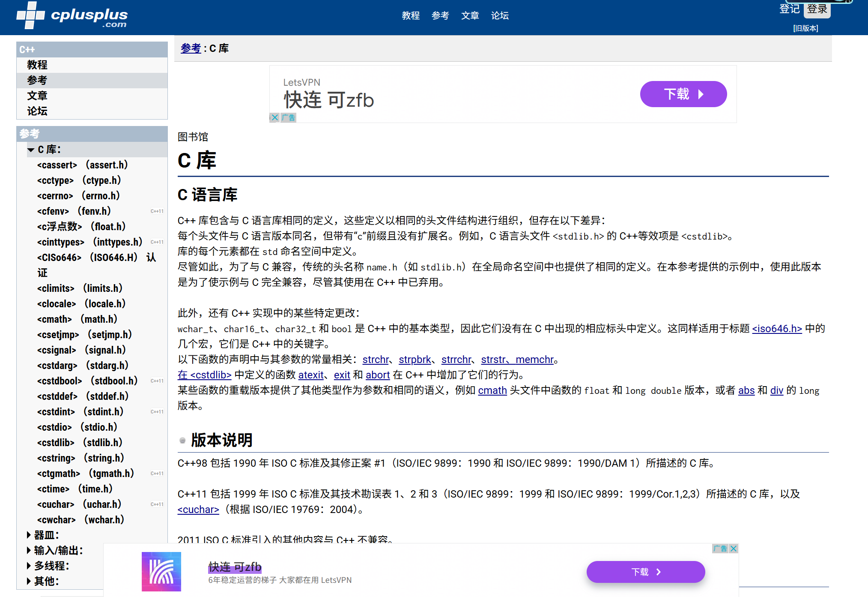Open 论坛 in the top navigation
Viewport: 868px width, 597px height.
(x=499, y=16)
